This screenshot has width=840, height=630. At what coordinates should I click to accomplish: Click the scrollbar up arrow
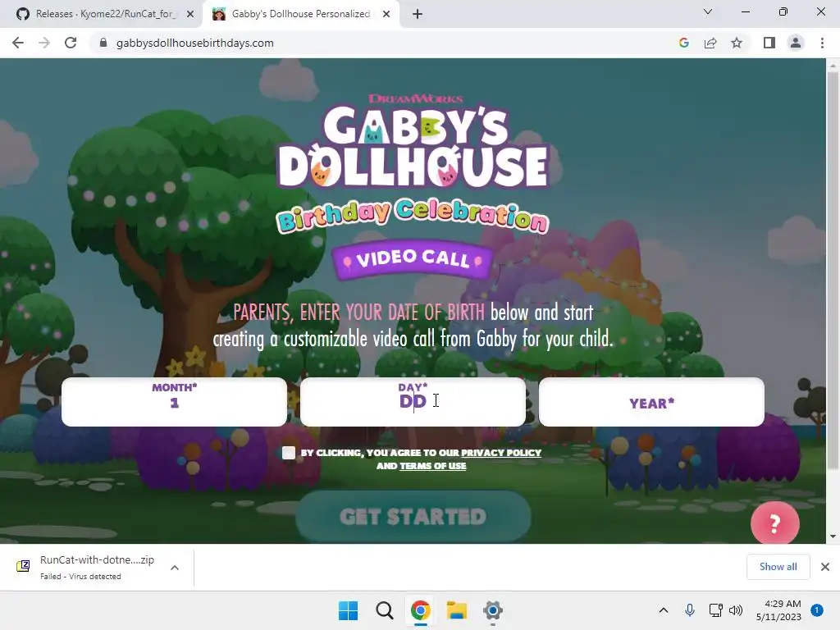833,66
